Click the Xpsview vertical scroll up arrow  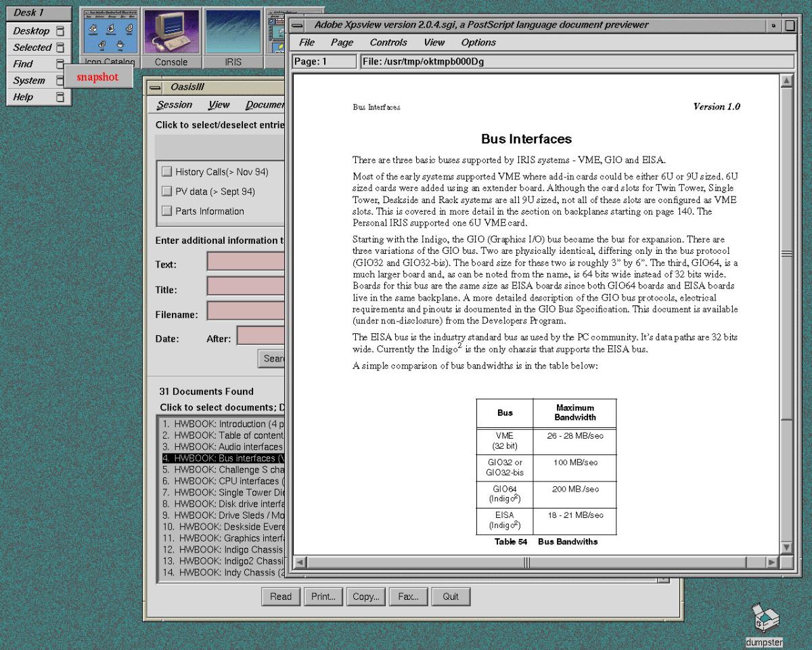pos(786,81)
